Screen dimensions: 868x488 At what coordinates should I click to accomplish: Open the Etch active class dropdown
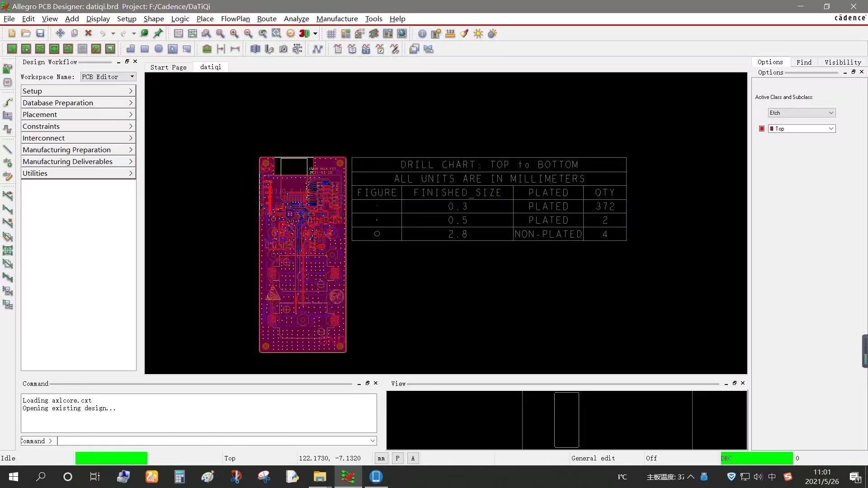802,113
